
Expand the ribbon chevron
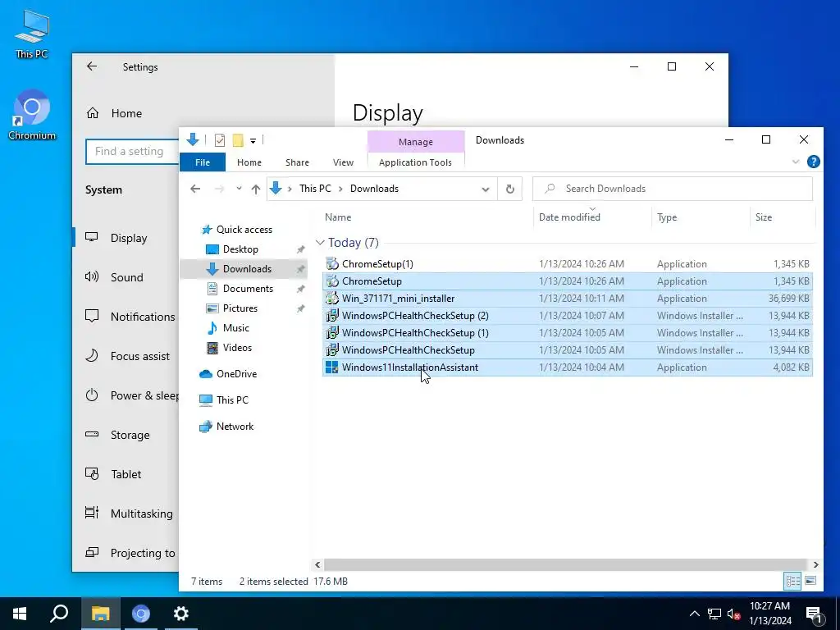796,162
